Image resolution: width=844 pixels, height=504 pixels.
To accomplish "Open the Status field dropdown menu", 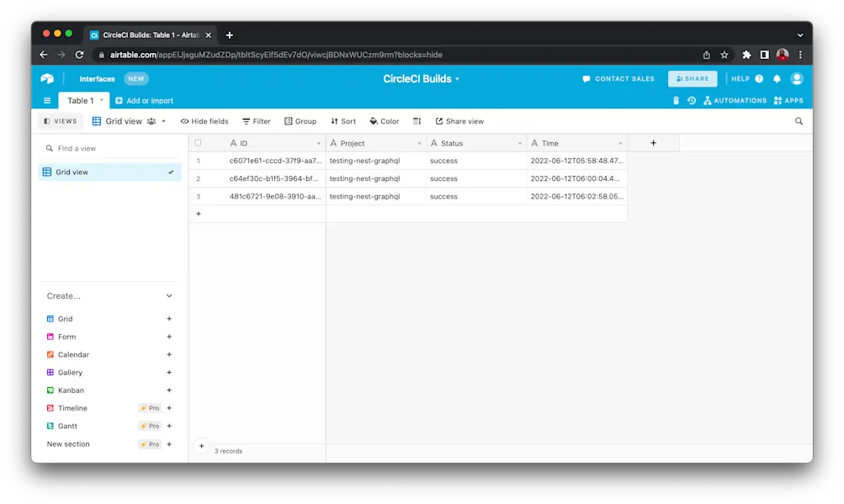I will point(520,142).
